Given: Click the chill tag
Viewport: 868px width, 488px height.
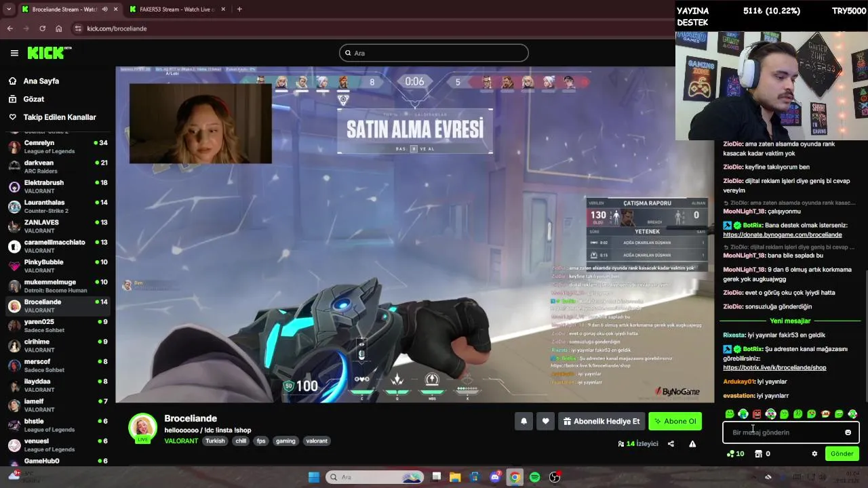Looking at the screenshot, I should [x=241, y=441].
